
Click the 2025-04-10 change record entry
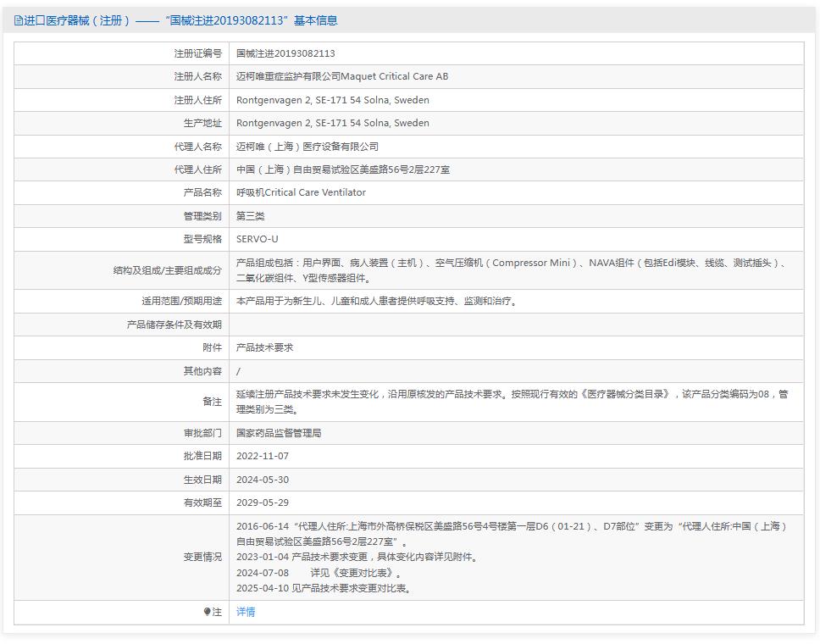coord(324,588)
